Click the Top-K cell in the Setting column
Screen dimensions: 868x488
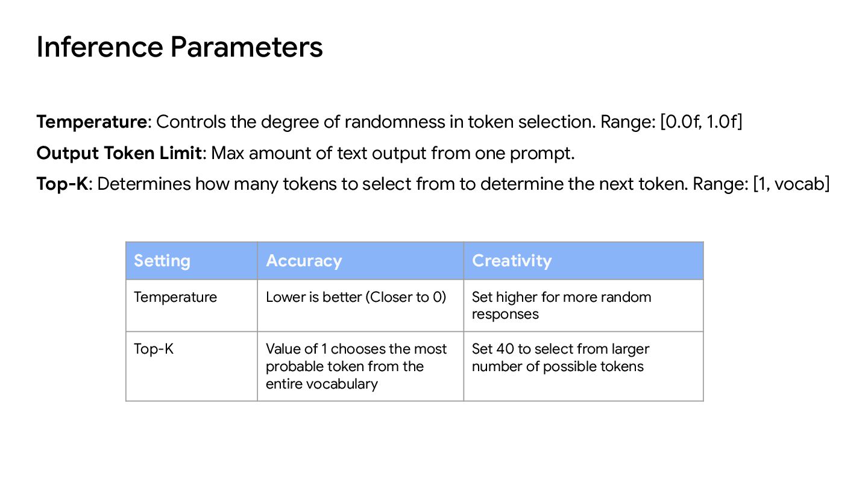[x=154, y=349]
